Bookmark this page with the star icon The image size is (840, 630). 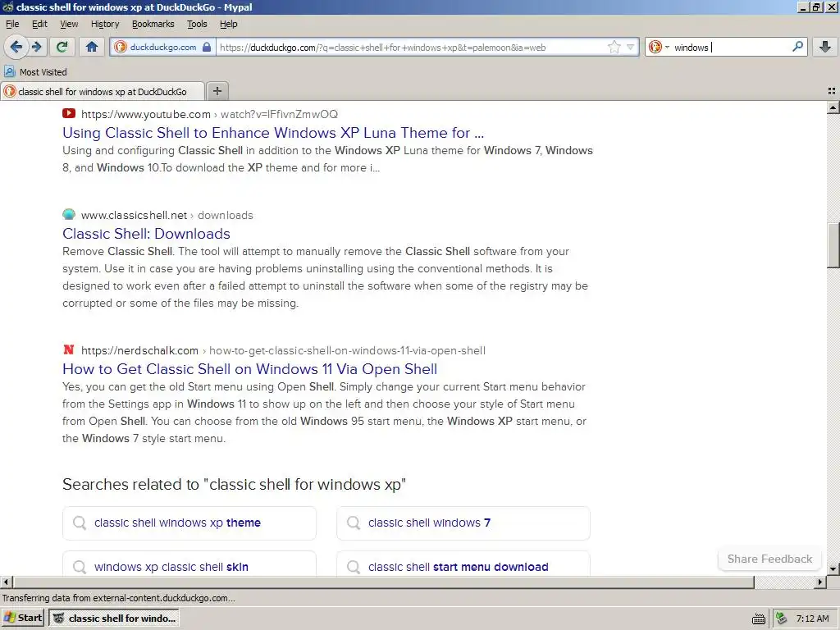[x=614, y=47]
